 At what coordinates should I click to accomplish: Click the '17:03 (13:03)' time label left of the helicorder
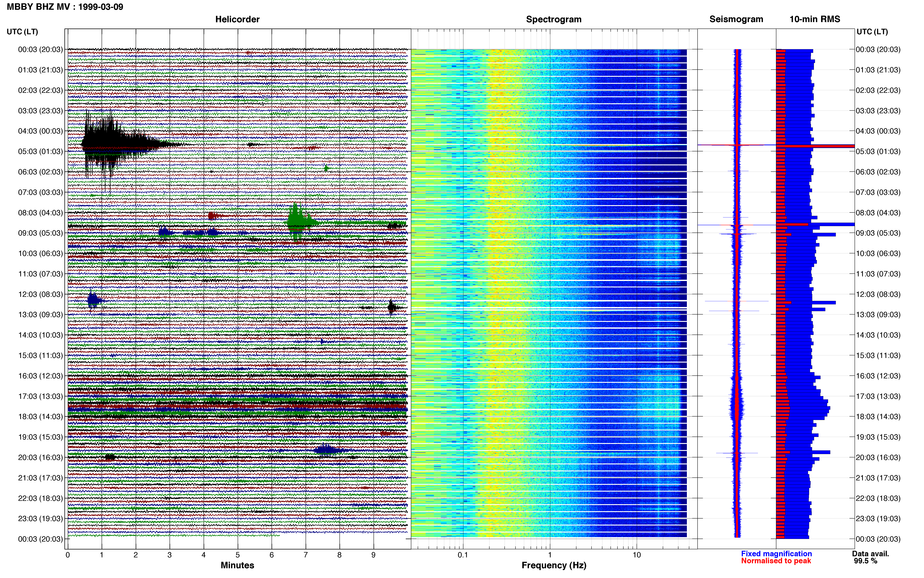click(x=40, y=396)
